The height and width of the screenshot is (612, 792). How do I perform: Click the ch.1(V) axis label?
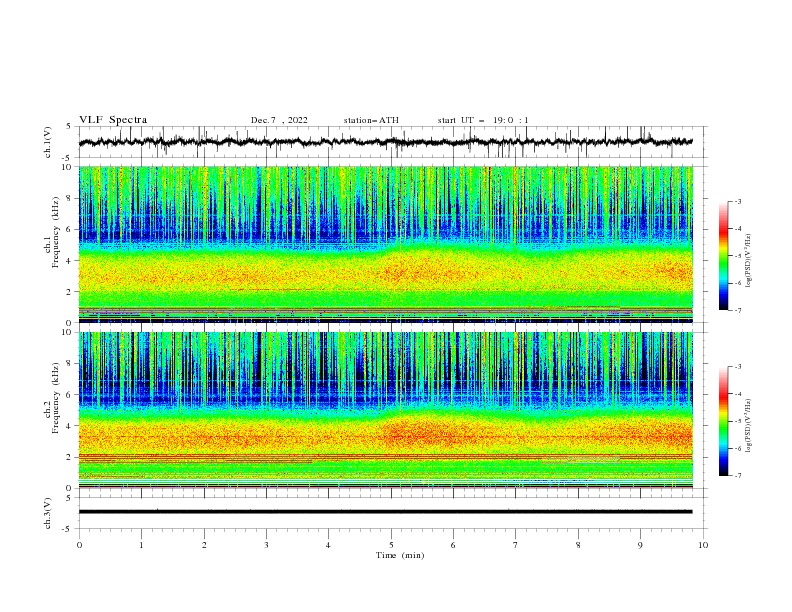[48, 142]
